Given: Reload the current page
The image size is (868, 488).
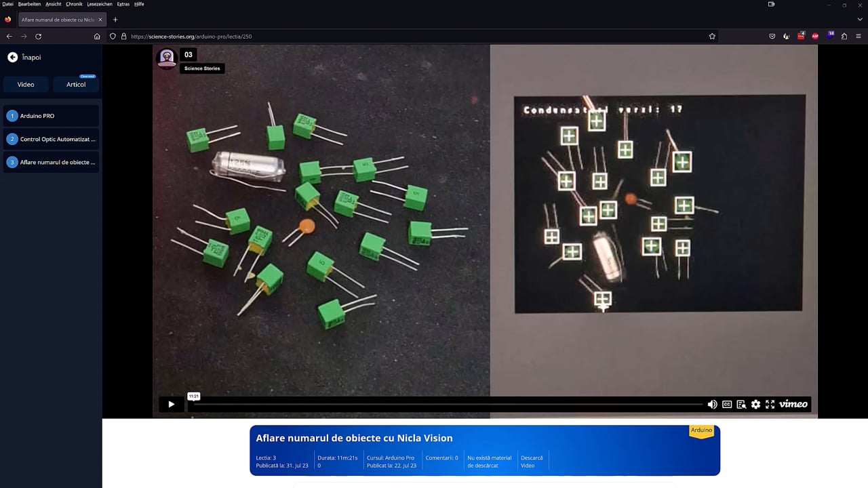Looking at the screenshot, I should click(x=38, y=36).
